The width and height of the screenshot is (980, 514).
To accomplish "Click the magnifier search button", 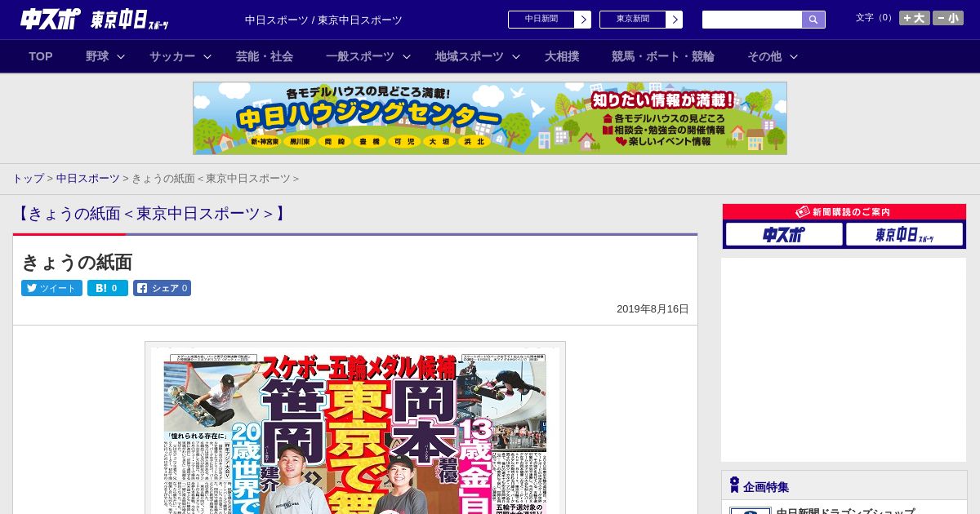I will tap(813, 20).
